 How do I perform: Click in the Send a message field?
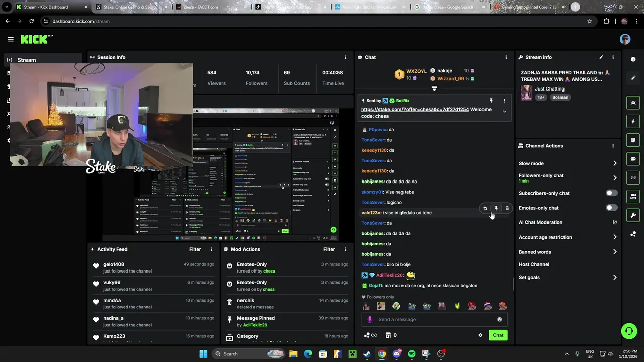pos(434,319)
